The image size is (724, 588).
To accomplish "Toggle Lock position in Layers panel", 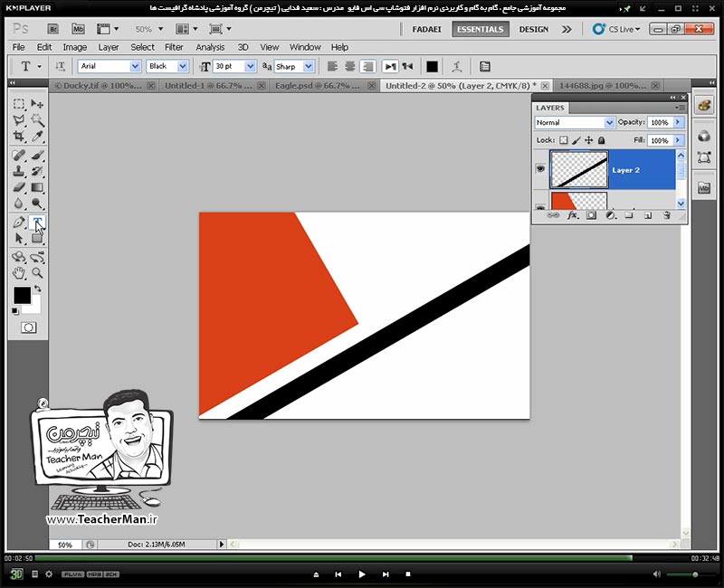I will 589,140.
